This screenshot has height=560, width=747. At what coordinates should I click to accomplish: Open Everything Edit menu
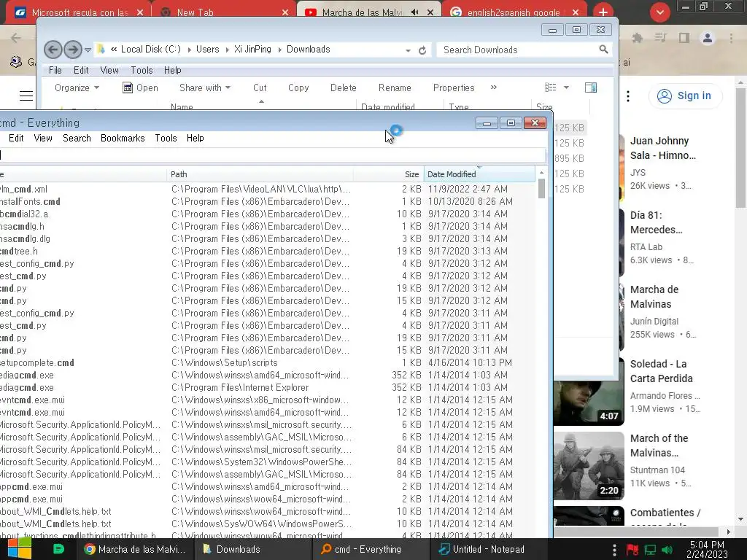pos(16,138)
